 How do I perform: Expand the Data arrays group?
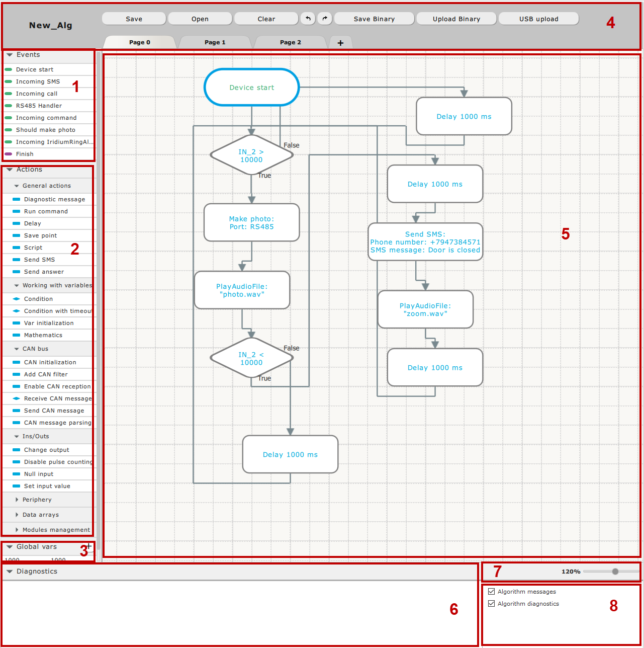click(x=40, y=515)
